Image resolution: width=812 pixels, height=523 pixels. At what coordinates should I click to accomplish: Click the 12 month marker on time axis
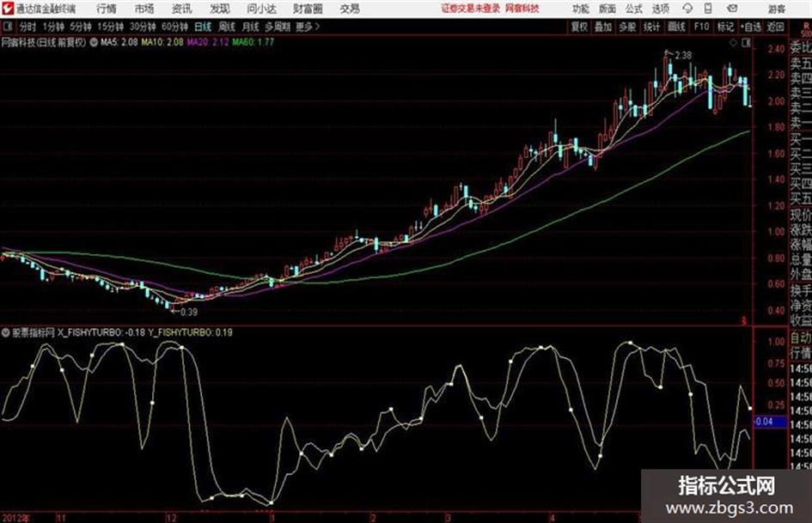(171, 518)
